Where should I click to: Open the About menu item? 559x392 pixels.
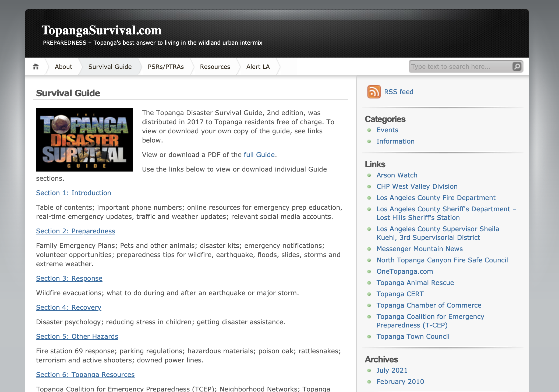coord(63,67)
